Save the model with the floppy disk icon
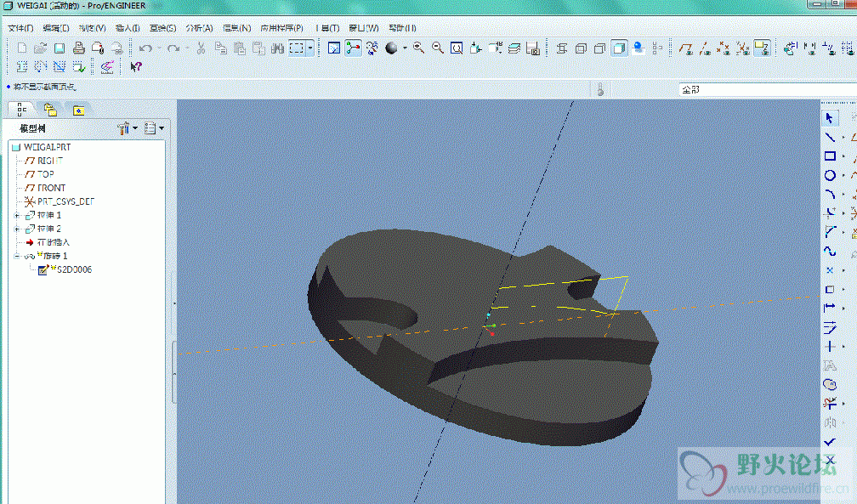Image resolution: width=857 pixels, height=504 pixels. tap(60, 48)
